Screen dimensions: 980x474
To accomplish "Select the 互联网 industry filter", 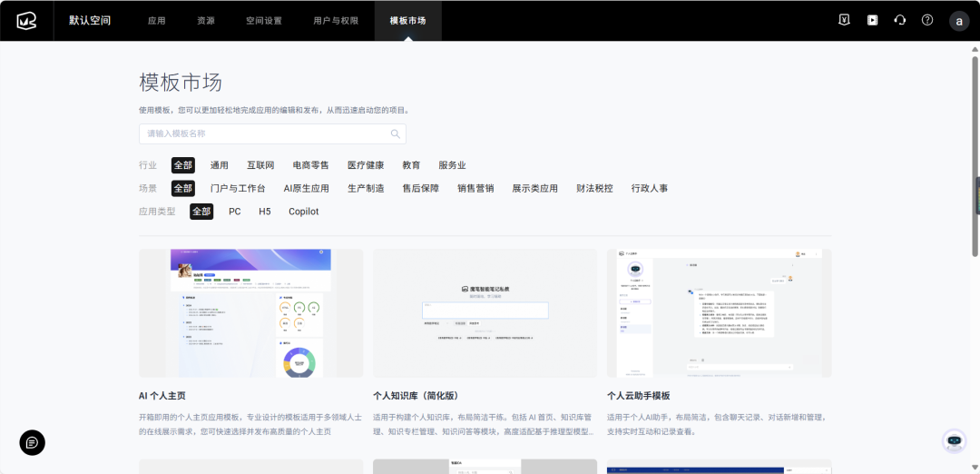I will (260, 165).
